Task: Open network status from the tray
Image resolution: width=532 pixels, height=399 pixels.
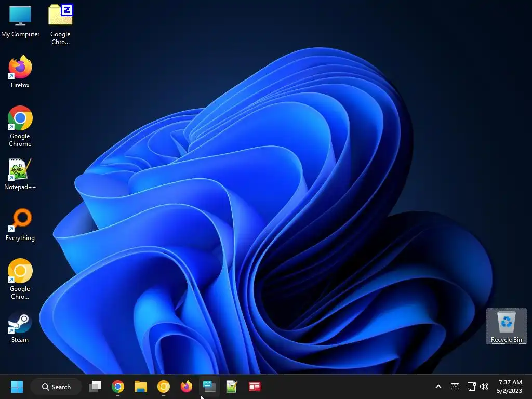Action: 471,387
